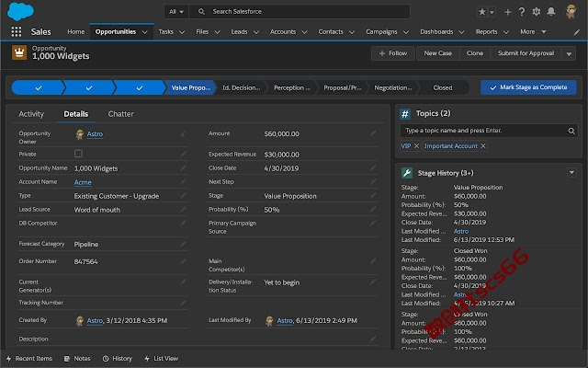Switch to the Chatter tab
This screenshot has height=368, width=588.
tap(120, 114)
